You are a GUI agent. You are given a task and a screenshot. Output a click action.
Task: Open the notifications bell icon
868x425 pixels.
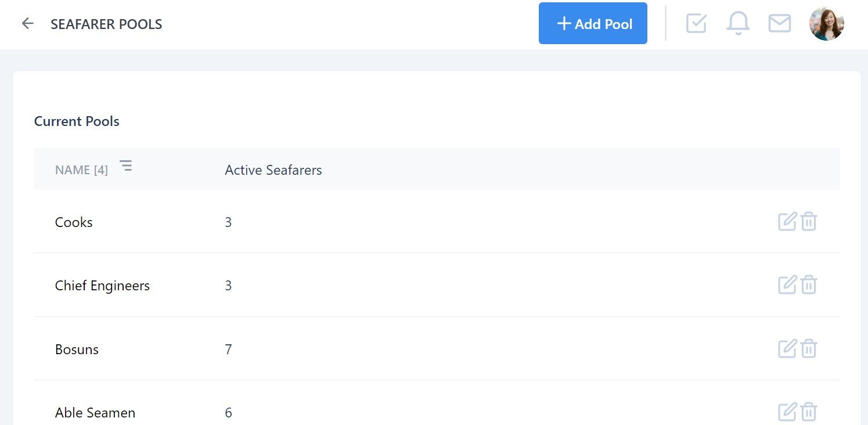pos(738,23)
